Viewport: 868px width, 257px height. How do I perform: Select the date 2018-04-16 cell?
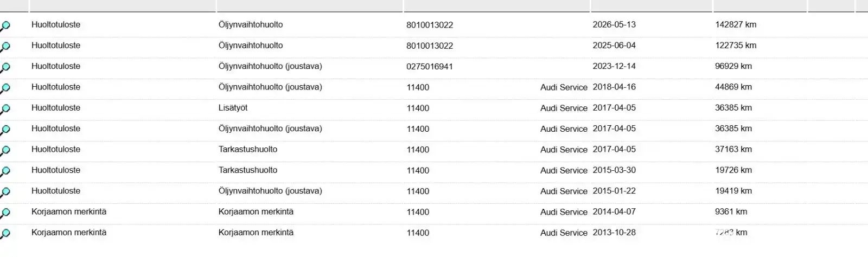point(614,87)
